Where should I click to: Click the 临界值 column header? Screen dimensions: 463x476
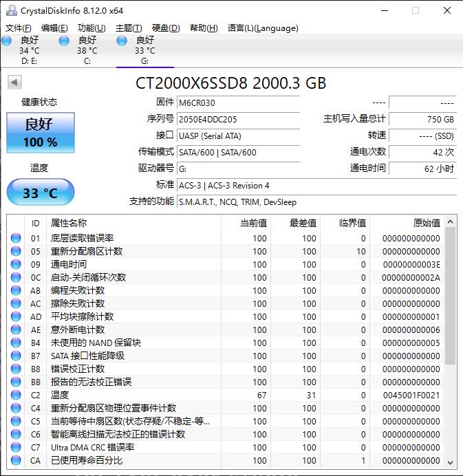coord(345,223)
